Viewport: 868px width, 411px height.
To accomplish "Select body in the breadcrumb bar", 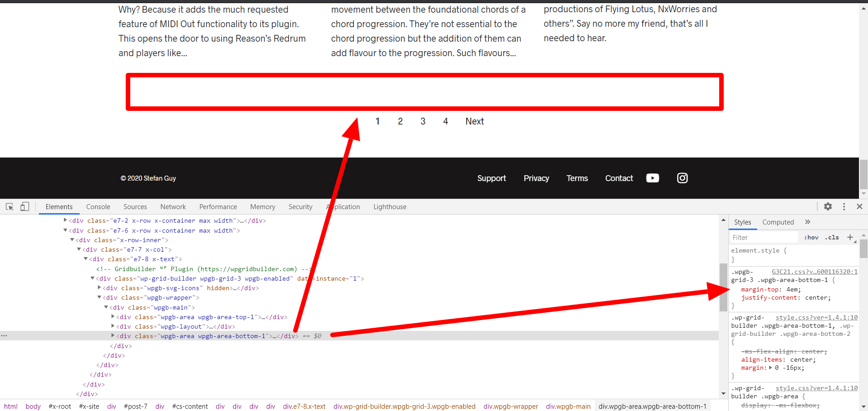I will click(x=33, y=406).
